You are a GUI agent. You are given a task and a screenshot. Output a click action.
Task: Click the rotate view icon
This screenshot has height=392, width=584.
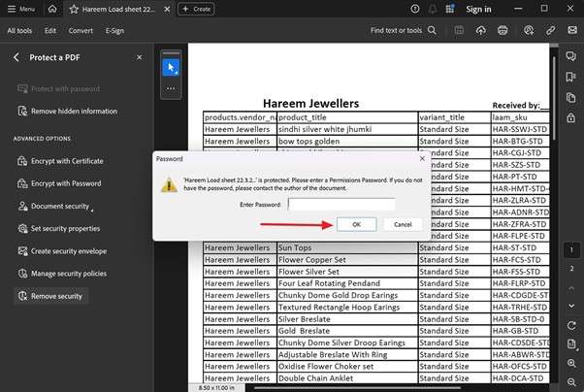[571, 325]
